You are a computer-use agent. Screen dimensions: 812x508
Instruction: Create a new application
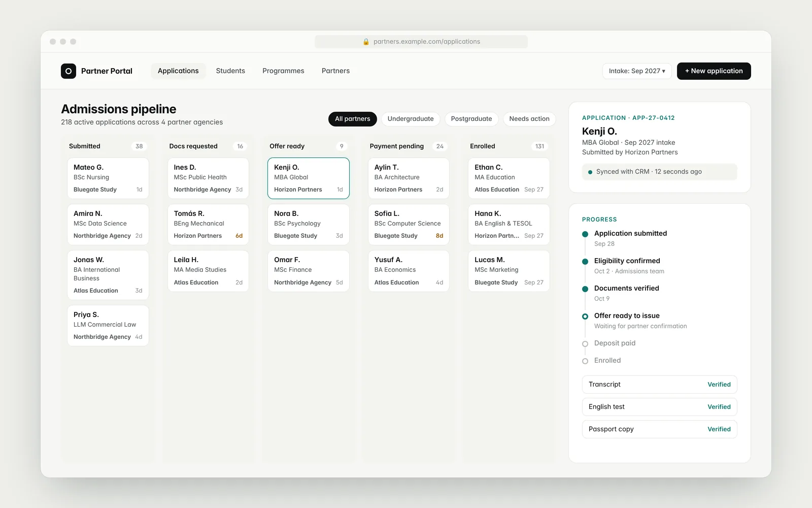click(714, 71)
